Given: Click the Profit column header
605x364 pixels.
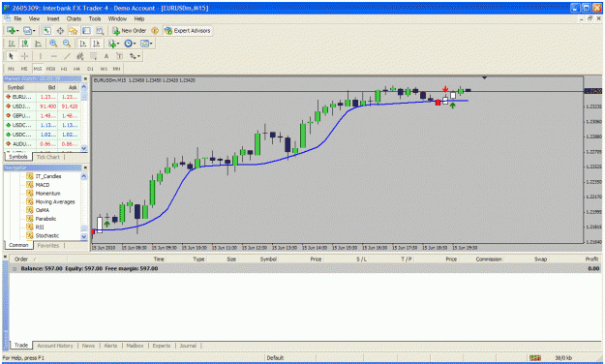Looking at the screenshot, I should point(591,259).
